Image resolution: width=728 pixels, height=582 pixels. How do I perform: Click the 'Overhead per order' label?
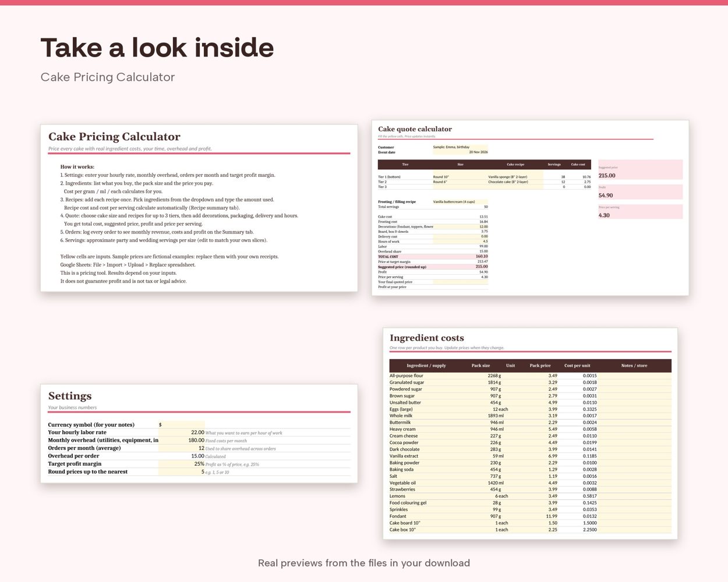click(73, 456)
